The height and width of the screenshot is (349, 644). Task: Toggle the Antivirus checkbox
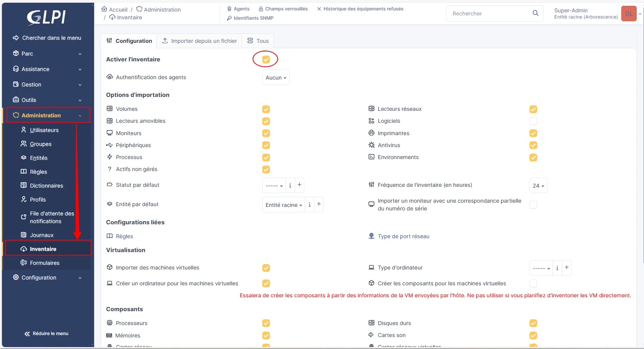[533, 145]
